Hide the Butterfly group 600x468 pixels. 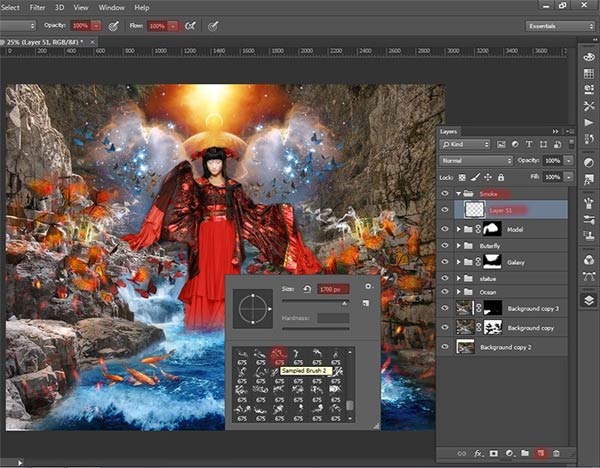click(x=444, y=245)
